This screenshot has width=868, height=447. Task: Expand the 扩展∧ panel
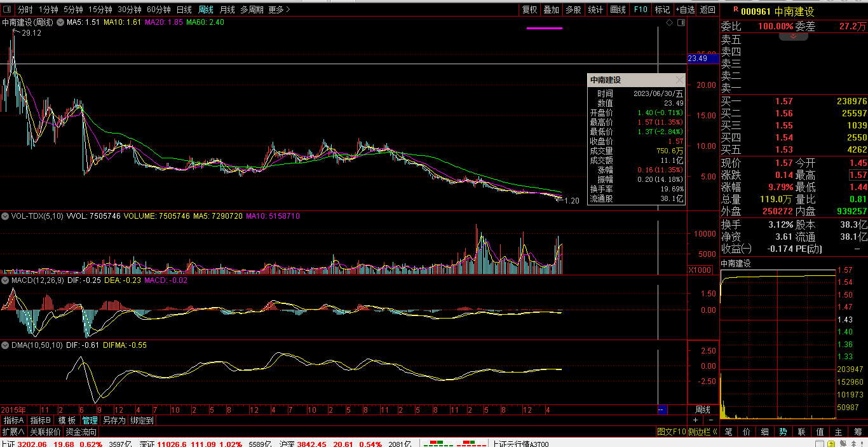coord(13,432)
